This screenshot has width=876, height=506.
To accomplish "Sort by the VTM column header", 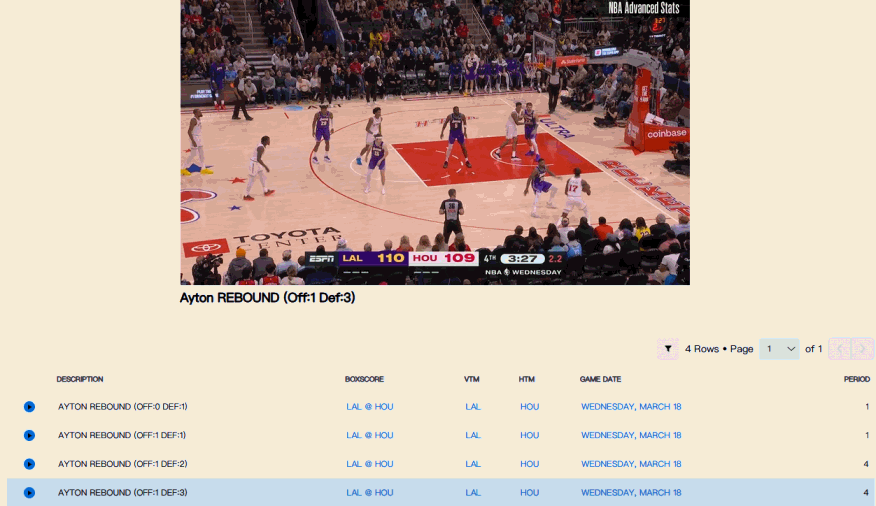I will (472, 379).
